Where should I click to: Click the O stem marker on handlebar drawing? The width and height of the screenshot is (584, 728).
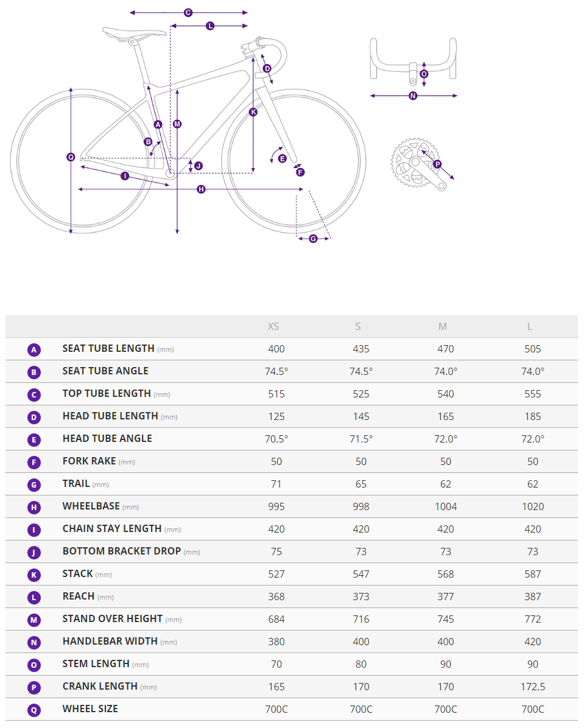pos(424,74)
